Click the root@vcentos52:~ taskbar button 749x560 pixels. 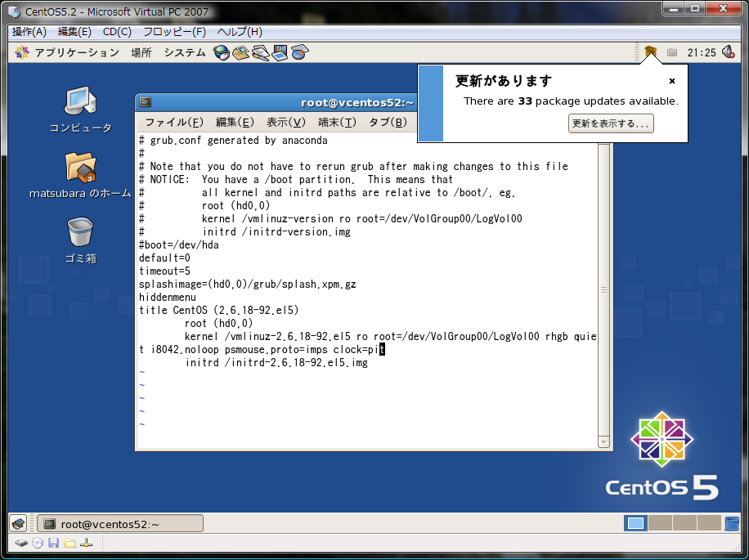coord(120,524)
